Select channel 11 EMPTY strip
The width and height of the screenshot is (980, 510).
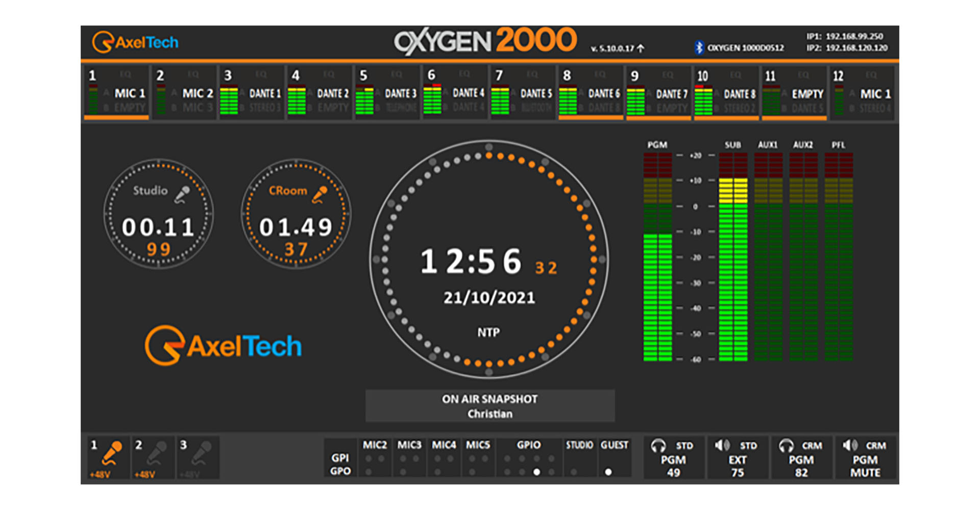click(794, 93)
